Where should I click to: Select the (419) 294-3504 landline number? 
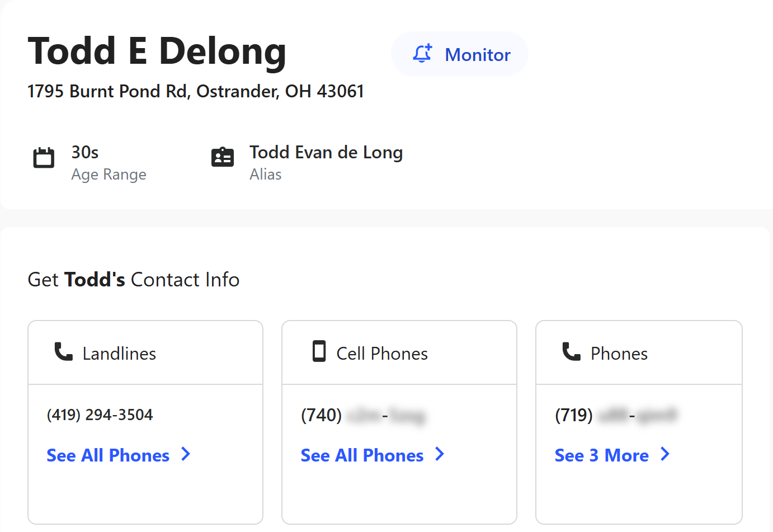[100, 415]
